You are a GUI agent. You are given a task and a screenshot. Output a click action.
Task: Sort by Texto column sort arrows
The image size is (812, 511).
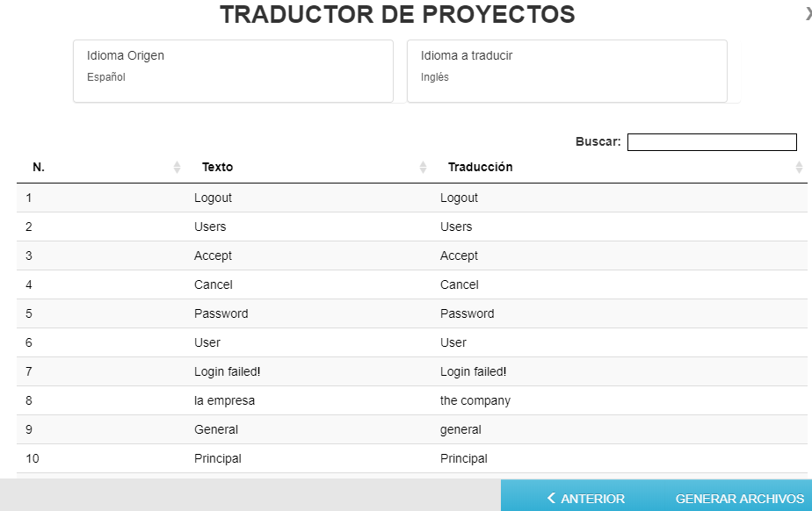[423, 167]
